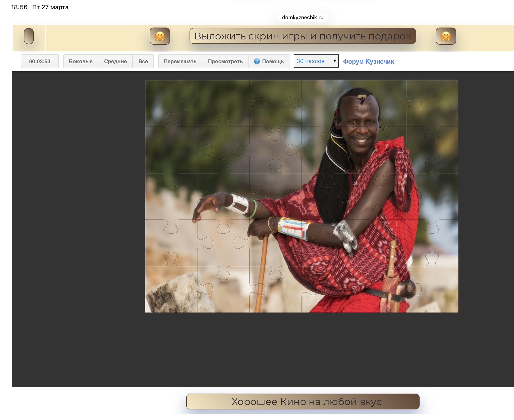
Task: Click the 00:03:53 timer box
Action: pos(40,61)
